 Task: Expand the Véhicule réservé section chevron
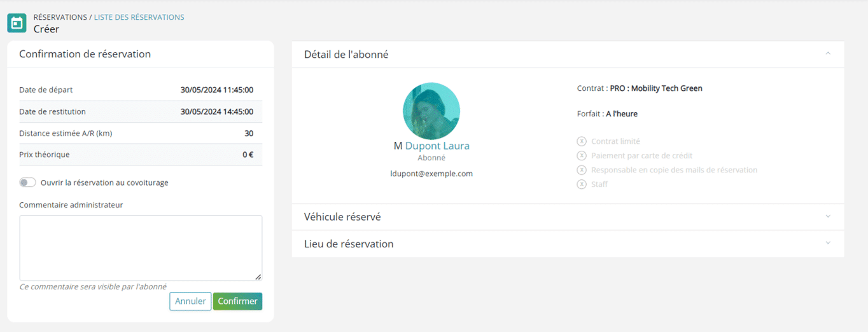(828, 216)
